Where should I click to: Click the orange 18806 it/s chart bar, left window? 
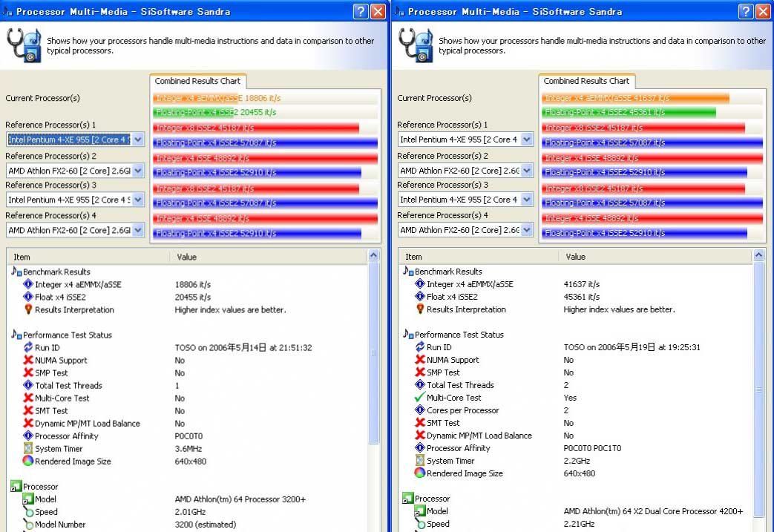[195, 98]
